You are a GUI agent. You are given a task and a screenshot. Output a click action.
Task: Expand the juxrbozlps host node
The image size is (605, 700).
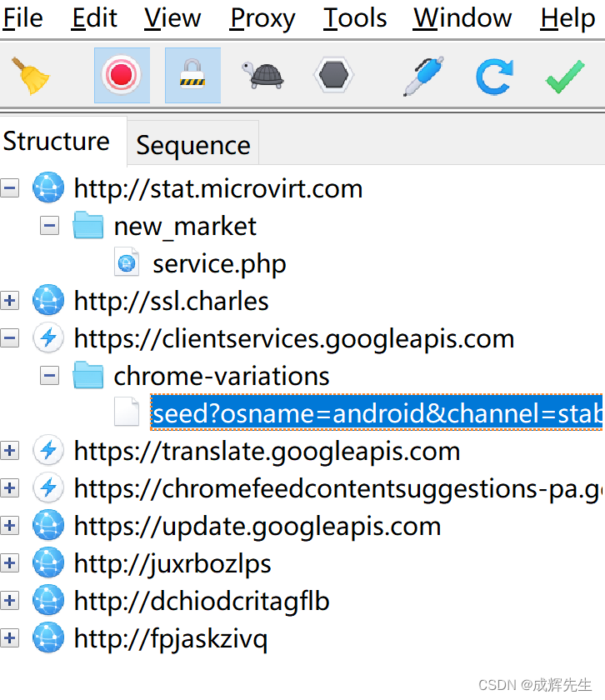point(10,563)
